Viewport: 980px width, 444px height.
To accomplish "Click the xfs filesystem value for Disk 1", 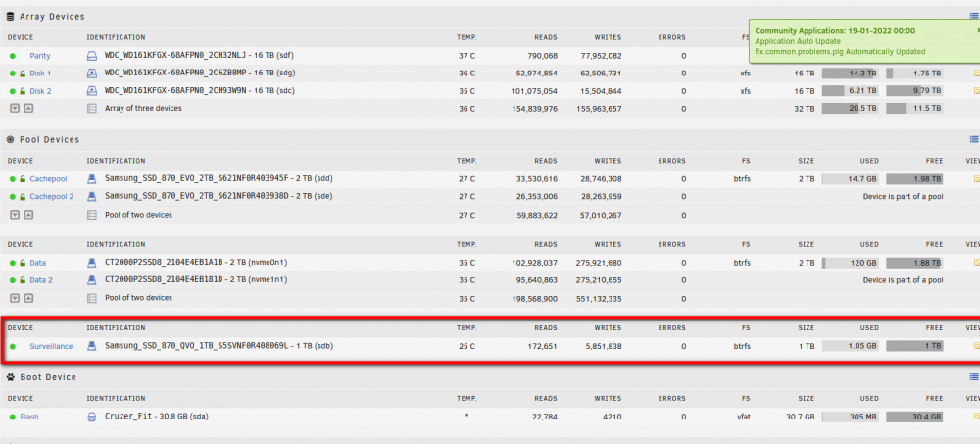I will click(745, 74).
